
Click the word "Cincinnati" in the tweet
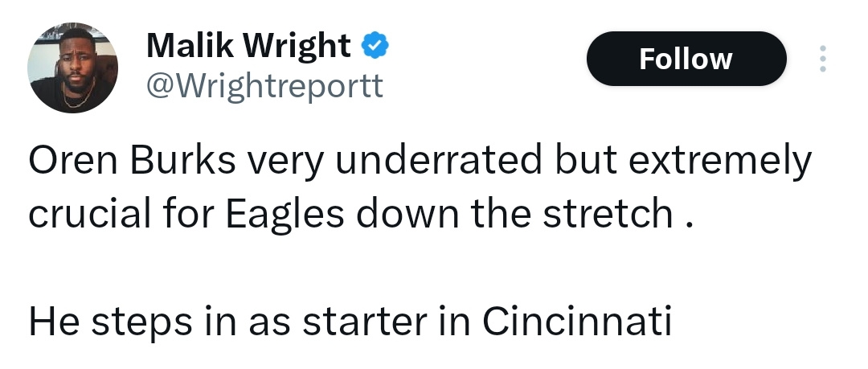click(x=576, y=321)
